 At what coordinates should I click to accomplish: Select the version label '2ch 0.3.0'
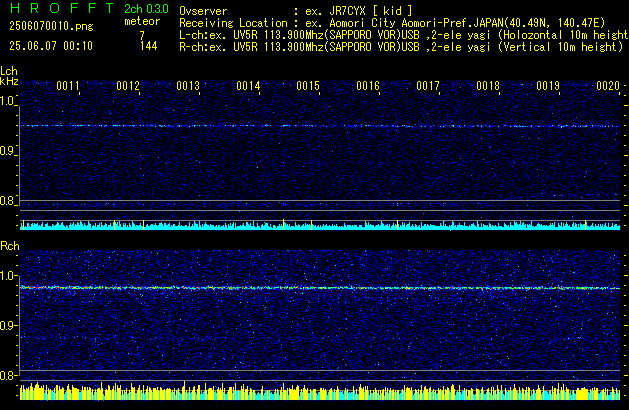(x=146, y=9)
